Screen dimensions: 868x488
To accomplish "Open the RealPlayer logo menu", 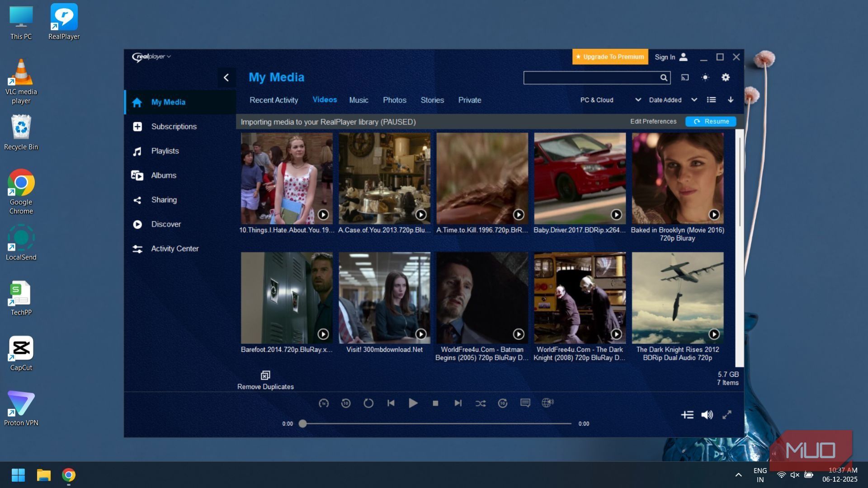I will point(151,57).
